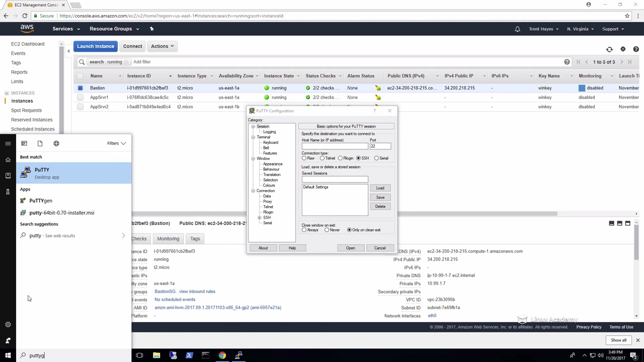644x362 pixels.
Task: Click the Launch Instance button
Action: [96, 46]
